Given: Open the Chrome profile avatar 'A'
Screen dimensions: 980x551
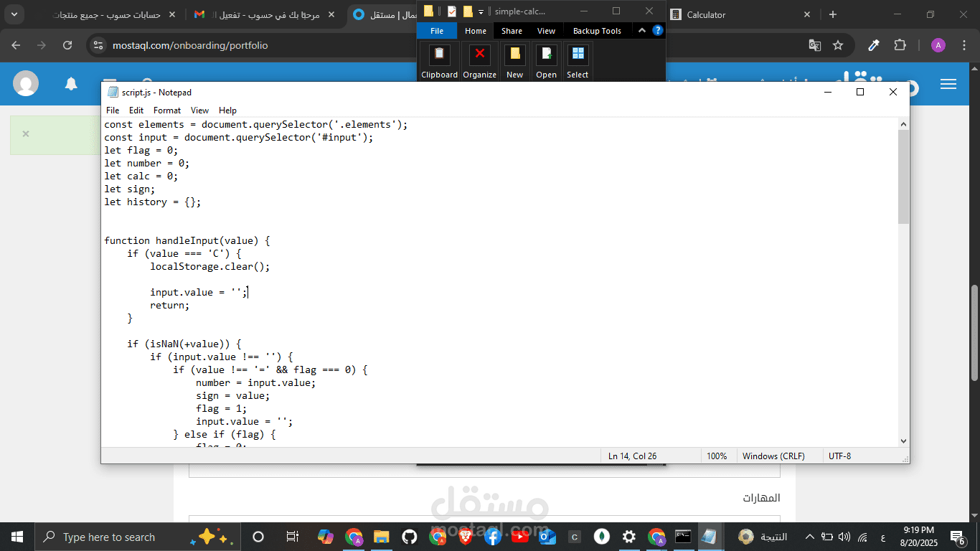Looking at the screenshot, I should click(x=938, y=45).
